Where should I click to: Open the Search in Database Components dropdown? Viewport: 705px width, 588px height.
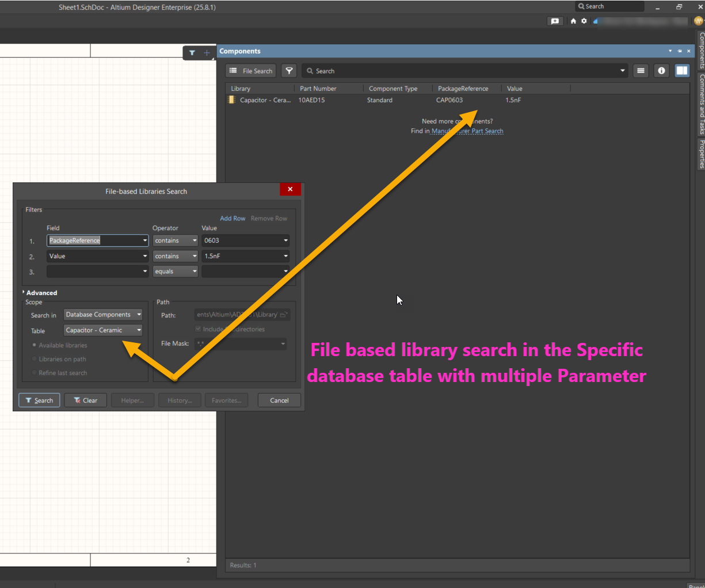click(x=102, y=315)
